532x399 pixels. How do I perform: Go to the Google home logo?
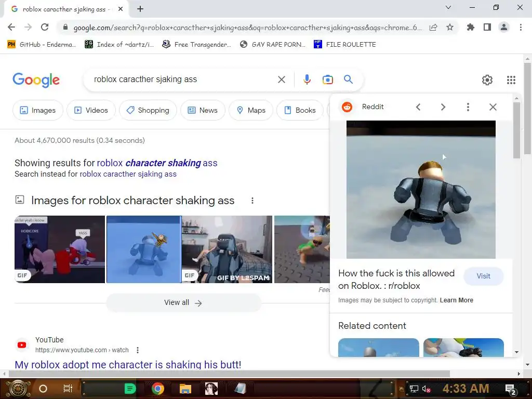36,79
